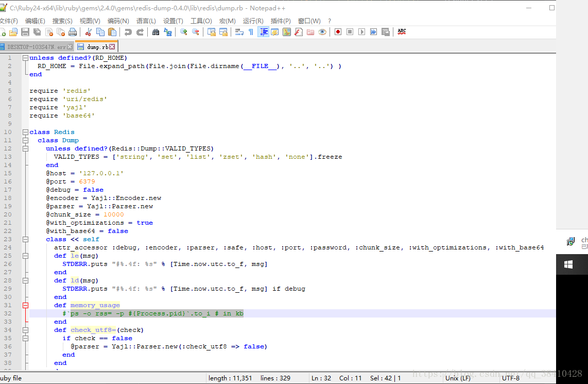Image resolution: width=588 pixels, height=384 pixels.
Task: Toggle synchronized vertical scrolling
Action: click(212, 32)
